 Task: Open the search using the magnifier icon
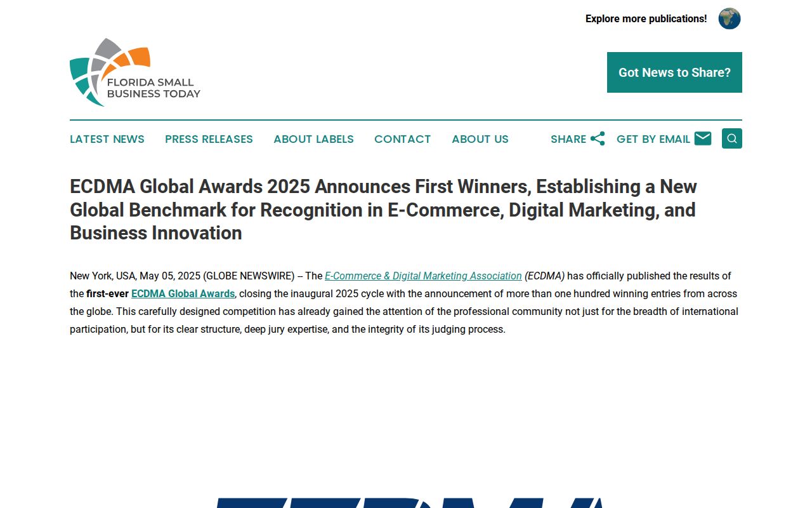[x=731, y=138]
